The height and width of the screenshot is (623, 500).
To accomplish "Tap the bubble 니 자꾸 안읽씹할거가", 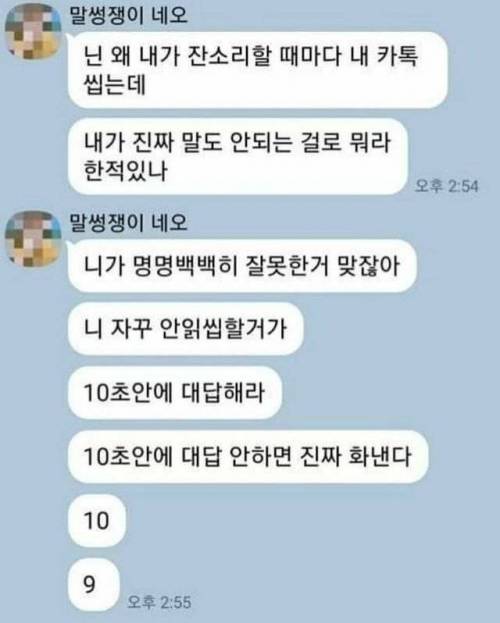I will 186,329.
